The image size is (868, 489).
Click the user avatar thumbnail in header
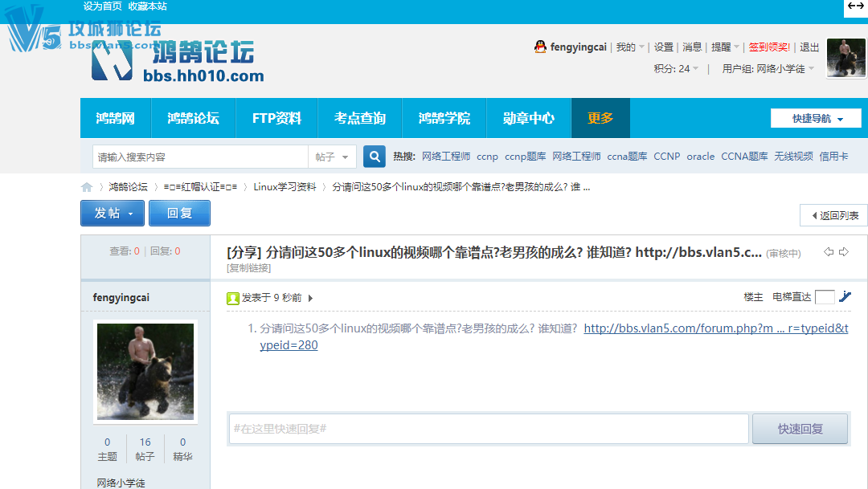(x=845, y=58)
